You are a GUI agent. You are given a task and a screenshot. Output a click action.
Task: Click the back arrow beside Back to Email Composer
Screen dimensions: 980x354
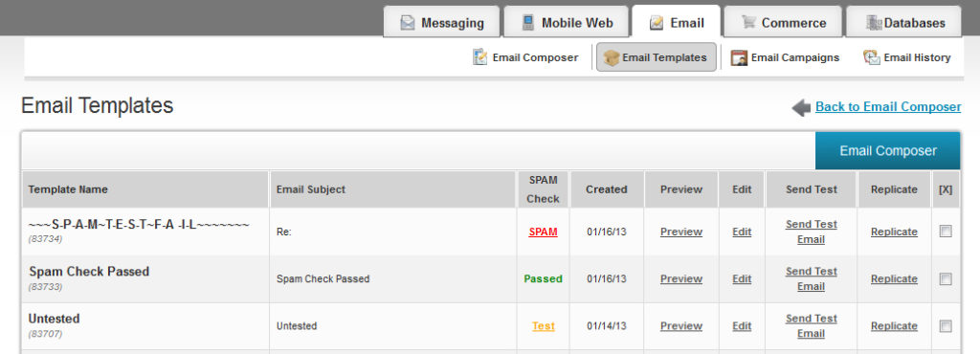pos(801,107)
